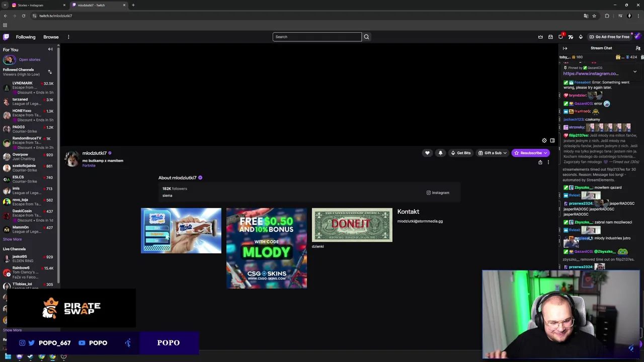Click the search magnifier button

pos(366,37)
